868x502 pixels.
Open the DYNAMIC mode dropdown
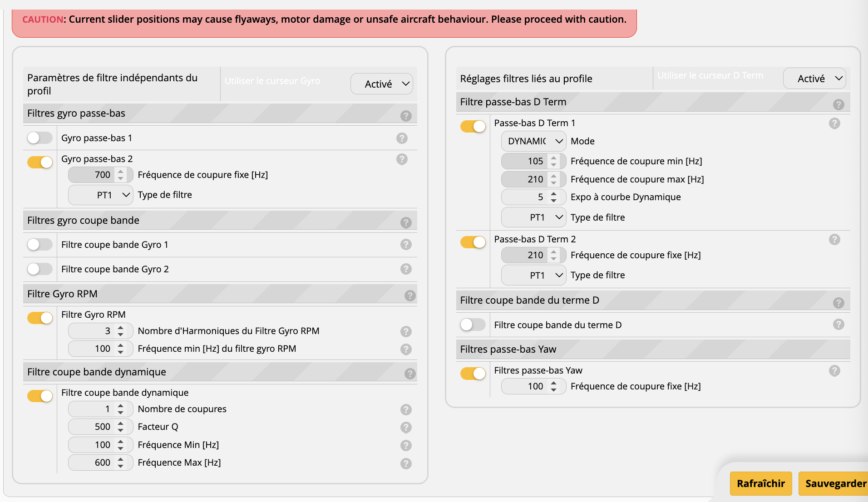[534, 141]
